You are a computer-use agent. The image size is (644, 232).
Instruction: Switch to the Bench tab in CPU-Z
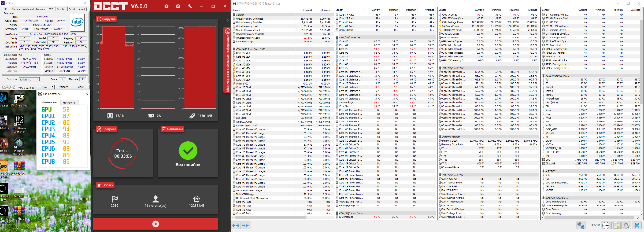pyautogui.click(x=72, y=9)
